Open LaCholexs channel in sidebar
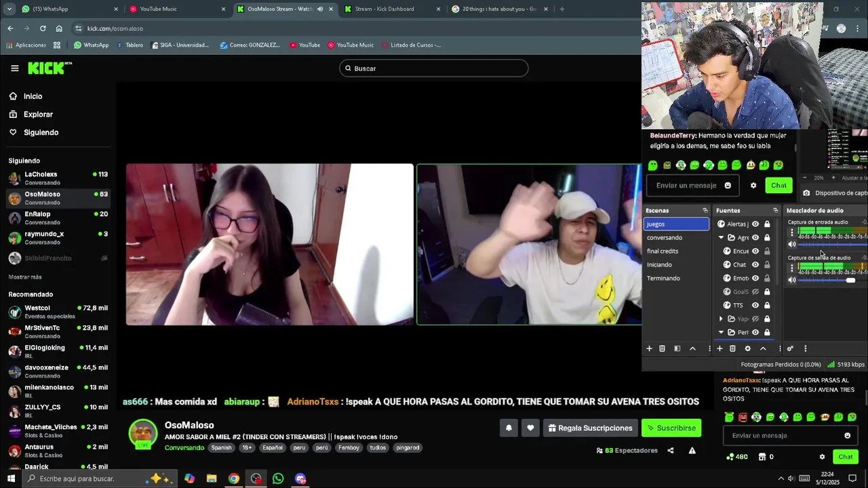This screenshot has width=868, height=488. 58,178
